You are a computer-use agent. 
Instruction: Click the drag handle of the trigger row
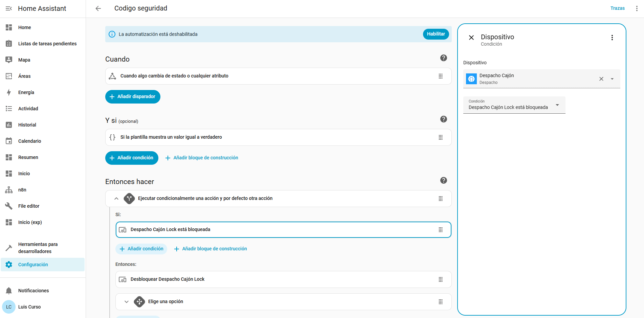click(441, 76)
